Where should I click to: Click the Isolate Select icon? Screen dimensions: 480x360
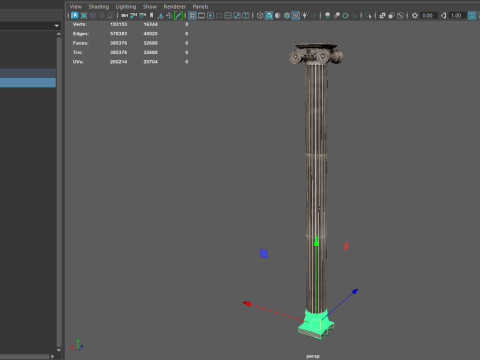tap(368, 15)
